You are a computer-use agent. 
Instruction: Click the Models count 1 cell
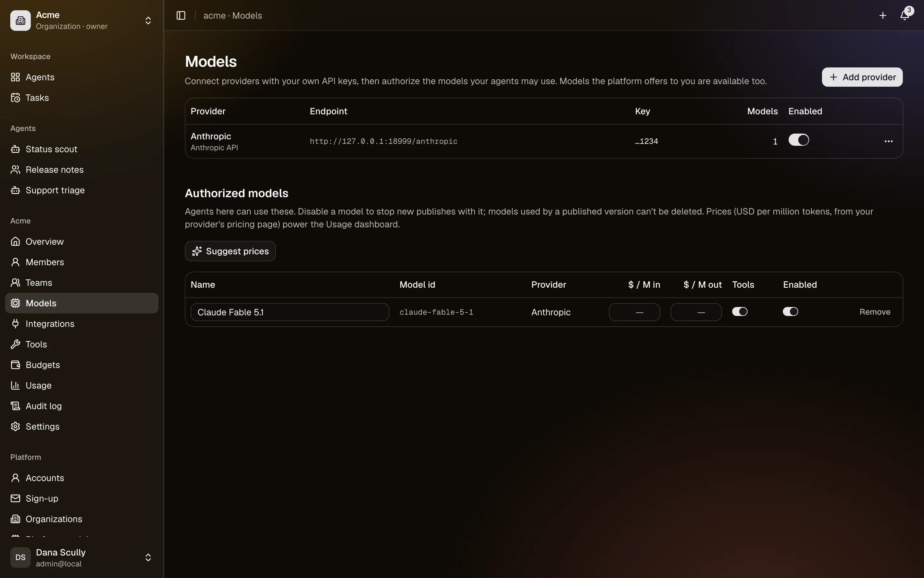775,141
